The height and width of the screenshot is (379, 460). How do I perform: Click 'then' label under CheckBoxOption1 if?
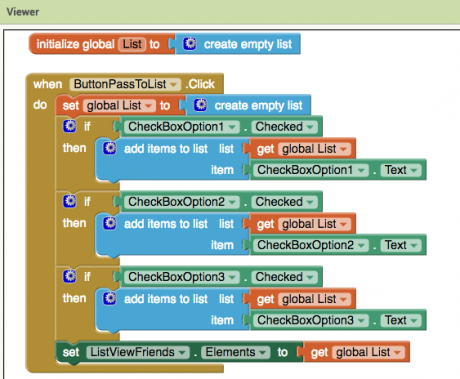point(74,148)
